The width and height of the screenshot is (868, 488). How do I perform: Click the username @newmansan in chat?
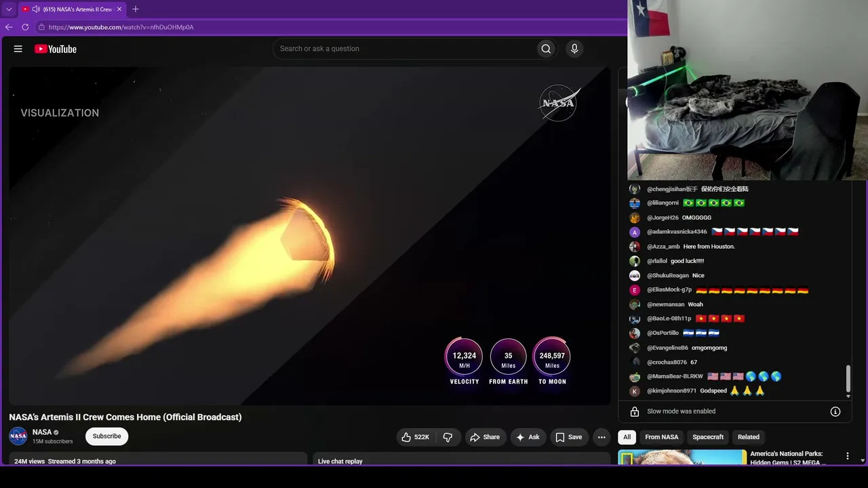click(666, 305)
